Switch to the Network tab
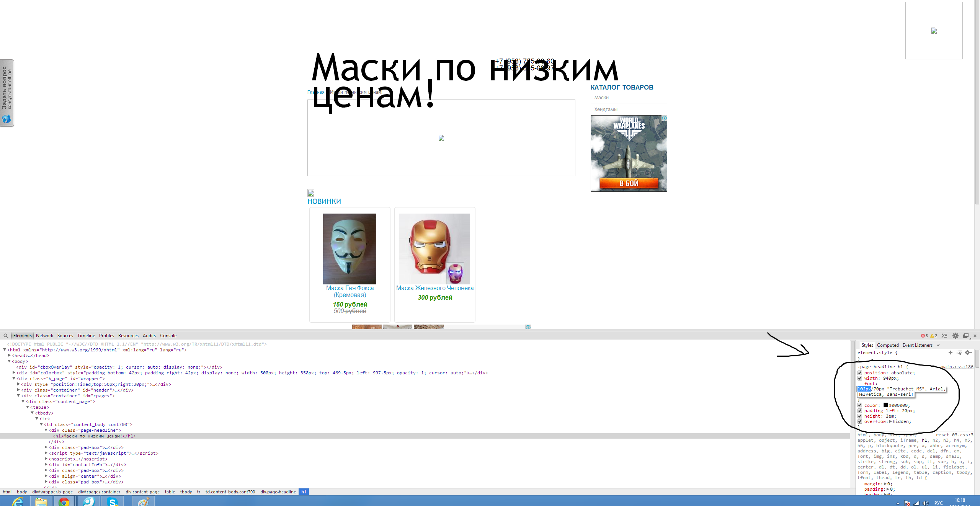Image resolution: width=980 pixels, height=506 pixels. [x=44, y=336]
